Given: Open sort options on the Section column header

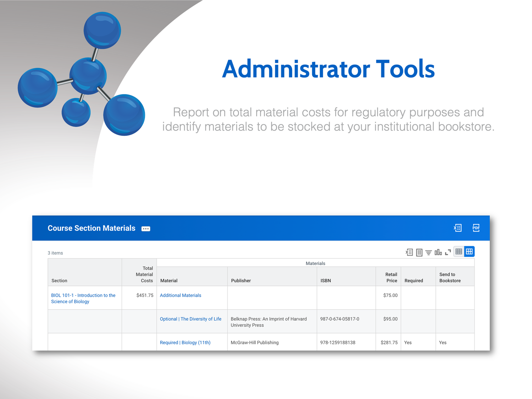Looking at the screenshot, I should click(x=59, y=280).
